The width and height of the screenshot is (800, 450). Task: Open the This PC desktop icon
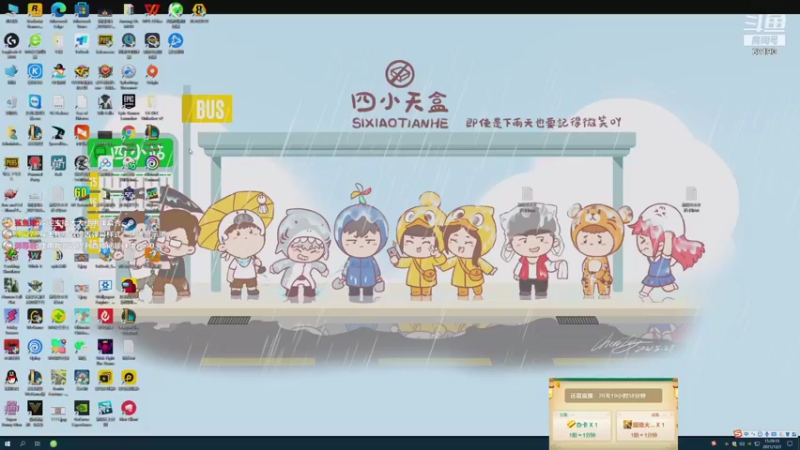[x=11, y=10]
